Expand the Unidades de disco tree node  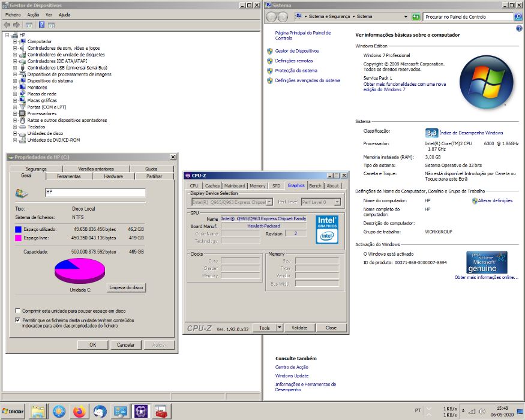[15, 133]
